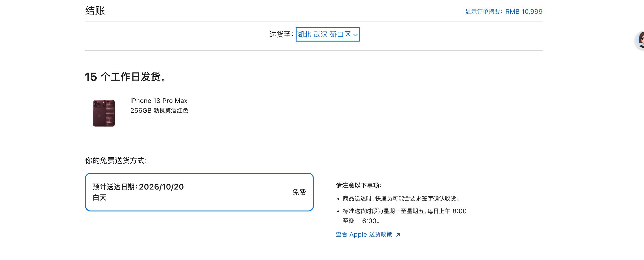The image size is (644, 260).
Task: Click the 白天 time slot text
Action: (x=99, y=198)
